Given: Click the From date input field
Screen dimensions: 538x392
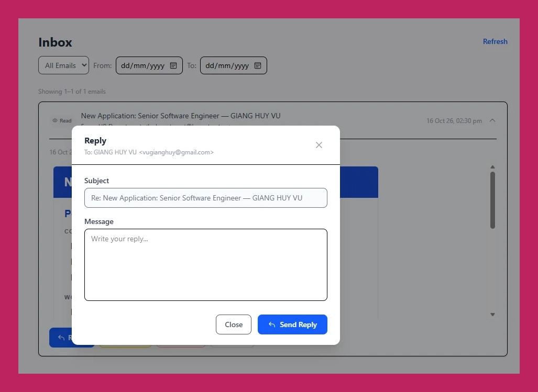Looking at the screenshot, I should point(149,65).
